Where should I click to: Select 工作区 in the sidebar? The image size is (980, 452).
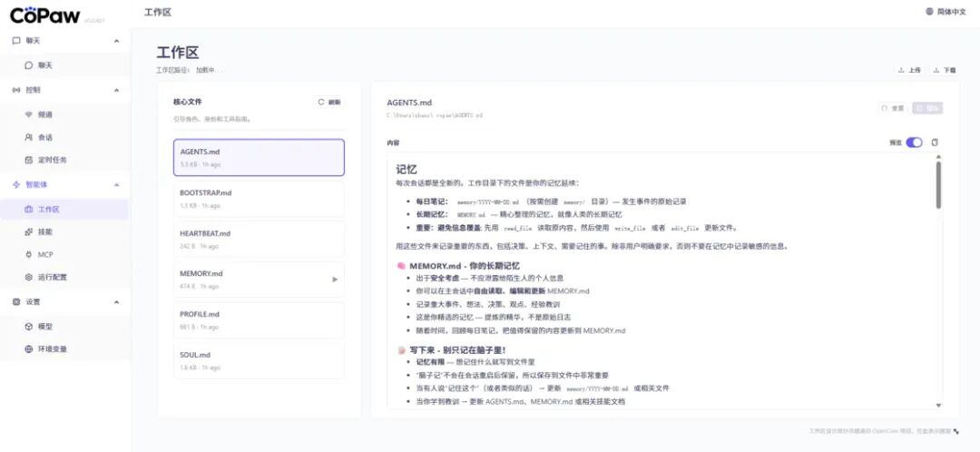pos(65,210)
